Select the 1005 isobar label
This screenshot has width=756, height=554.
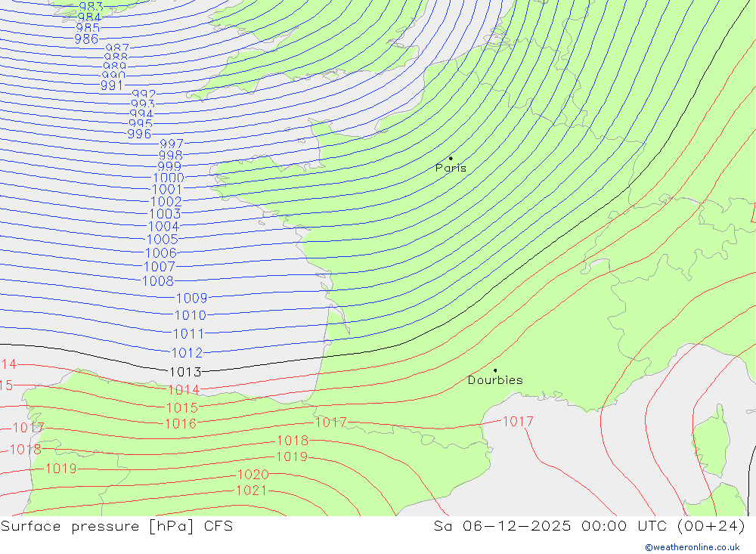click(162, 240)
